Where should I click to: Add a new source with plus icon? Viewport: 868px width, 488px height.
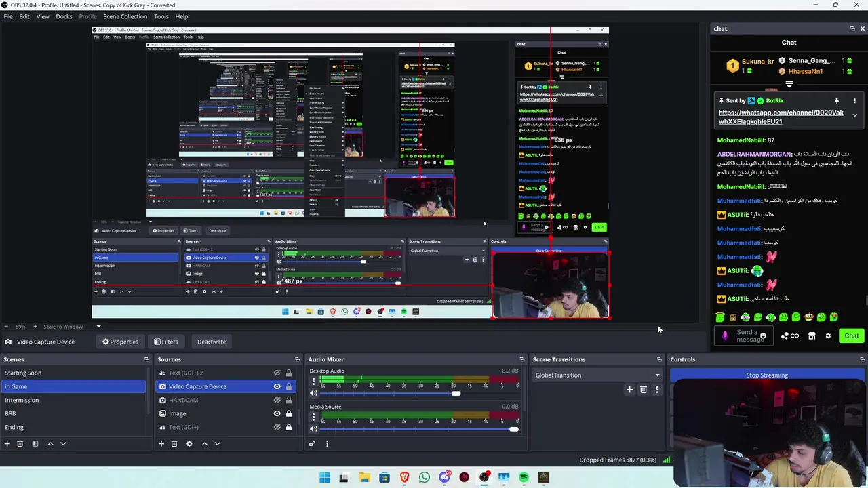[161, 443]
